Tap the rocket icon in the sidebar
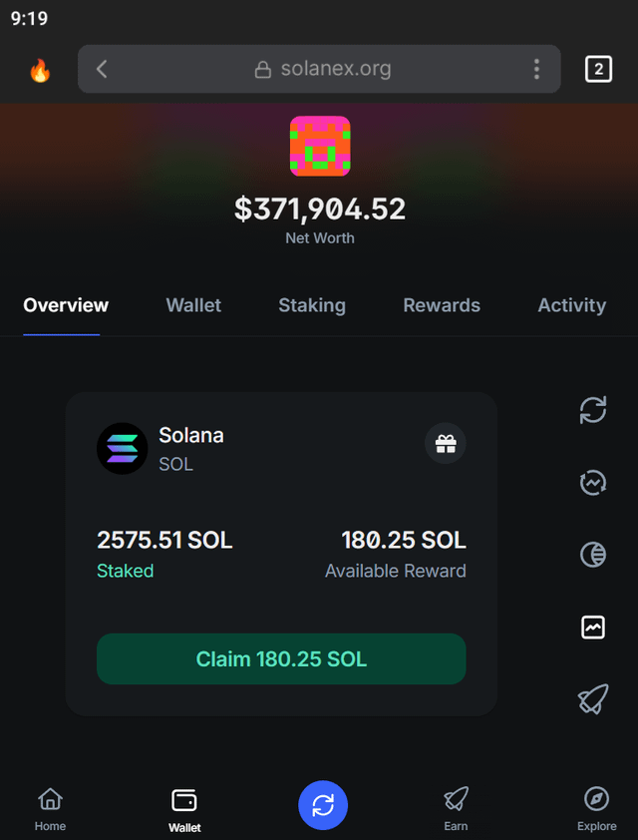The height and width of the screenshot is (840, 638). pyautogui.click(x=593, y=699)
